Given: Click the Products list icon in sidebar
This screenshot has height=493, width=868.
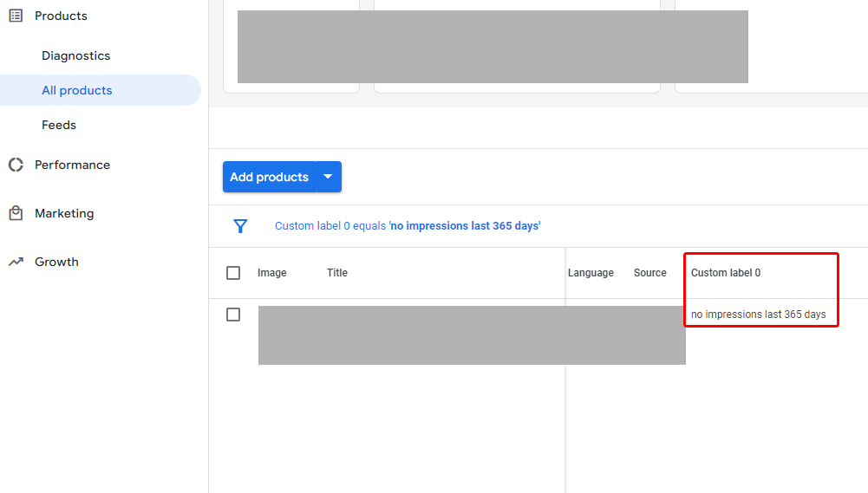Looking at the screenshot, I should pos(16,16).
